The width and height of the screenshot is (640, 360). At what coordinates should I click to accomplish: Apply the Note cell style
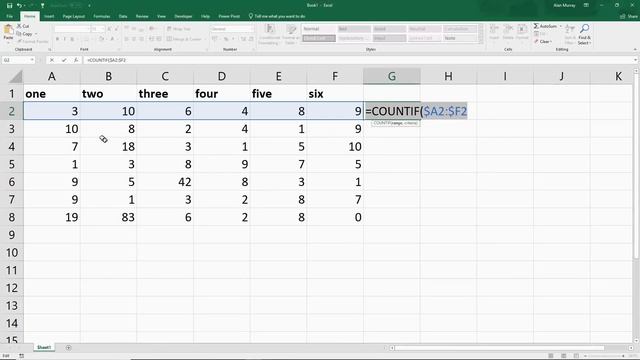(x=460, y=38)
